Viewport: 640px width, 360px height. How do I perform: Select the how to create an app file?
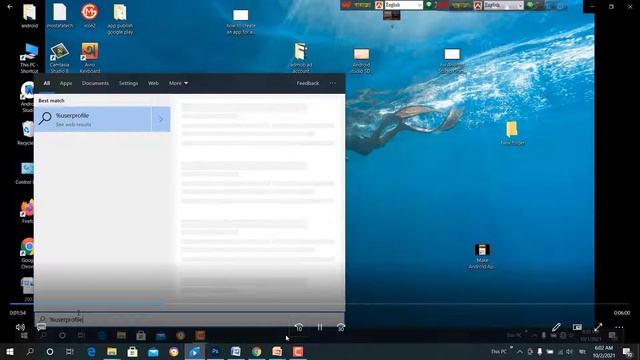pyautogui.click(x=240, y=22)
